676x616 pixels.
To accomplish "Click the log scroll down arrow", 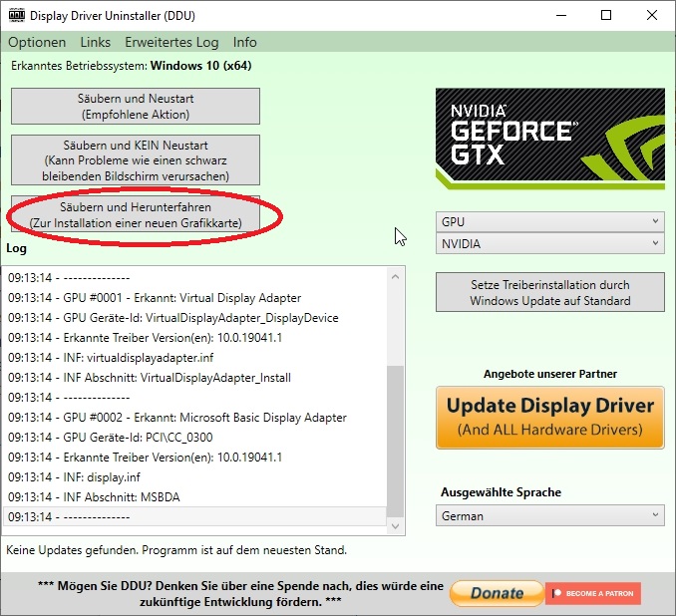I will pyautogui.click(x=396, y=526).
